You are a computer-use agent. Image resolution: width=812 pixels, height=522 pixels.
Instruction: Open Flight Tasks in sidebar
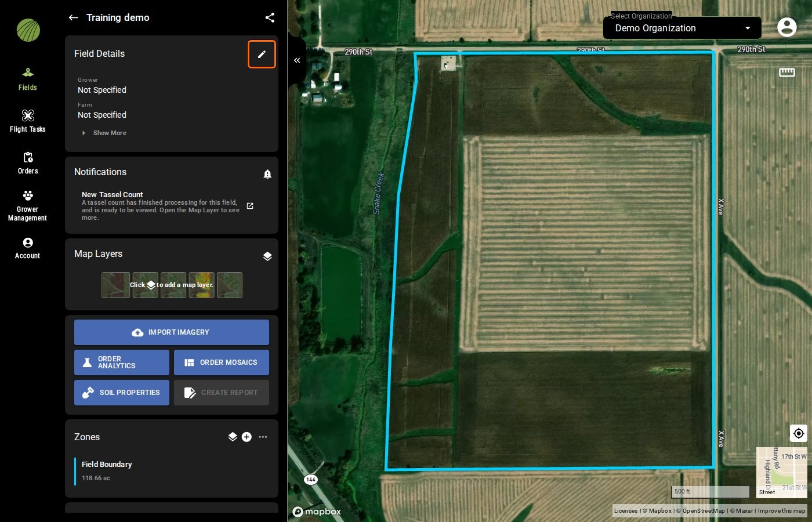27,121
